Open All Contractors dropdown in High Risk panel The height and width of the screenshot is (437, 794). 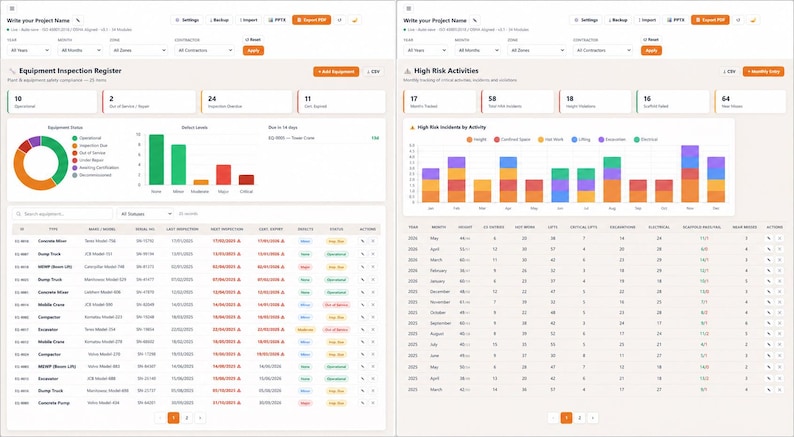pos(603,50)
